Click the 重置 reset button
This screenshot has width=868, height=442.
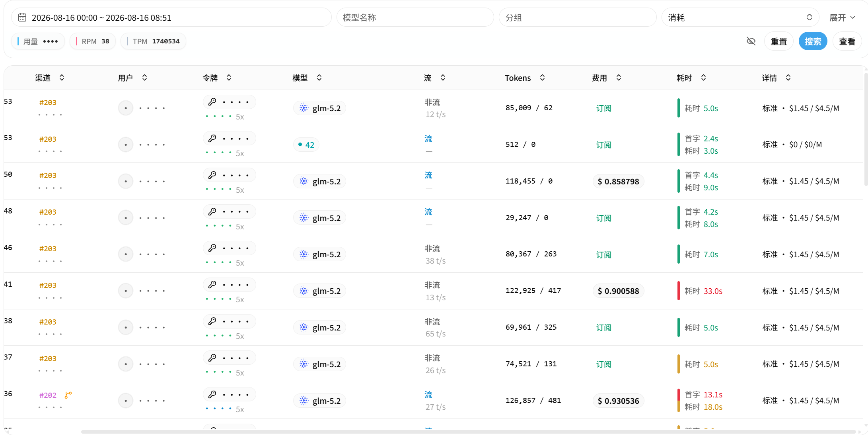[778, 41]
